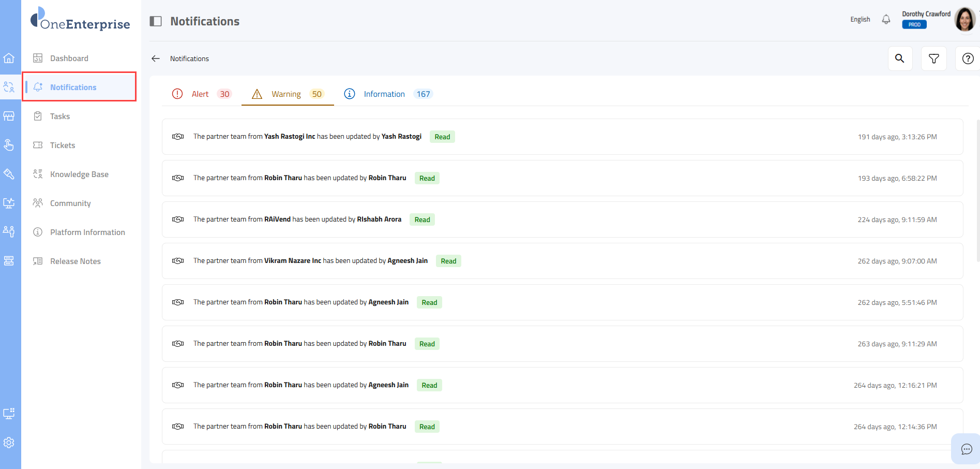Screen dimensions: 980x469
Task: Click Read badge on RAiVend notification
Action: pos(422,220)
